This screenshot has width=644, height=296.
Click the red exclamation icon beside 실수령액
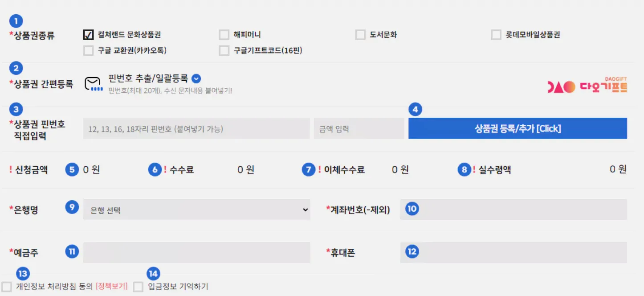(x=474, y=169)
